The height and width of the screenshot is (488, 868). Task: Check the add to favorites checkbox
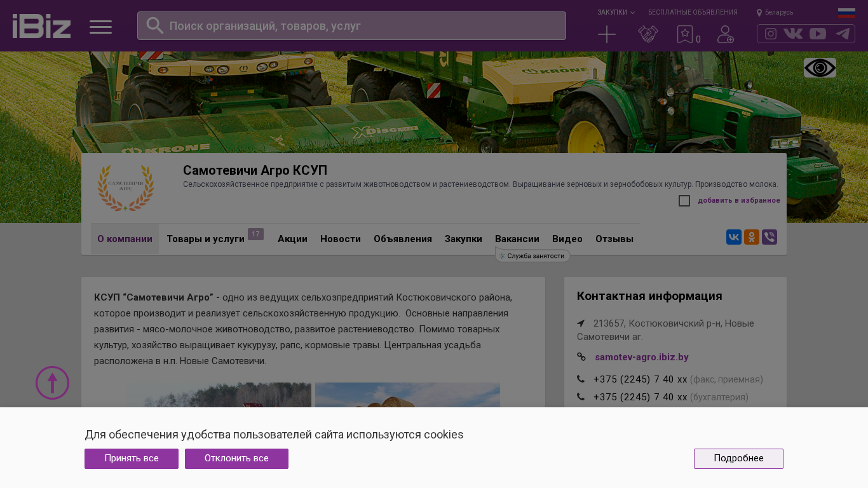[x=684, y=201]
